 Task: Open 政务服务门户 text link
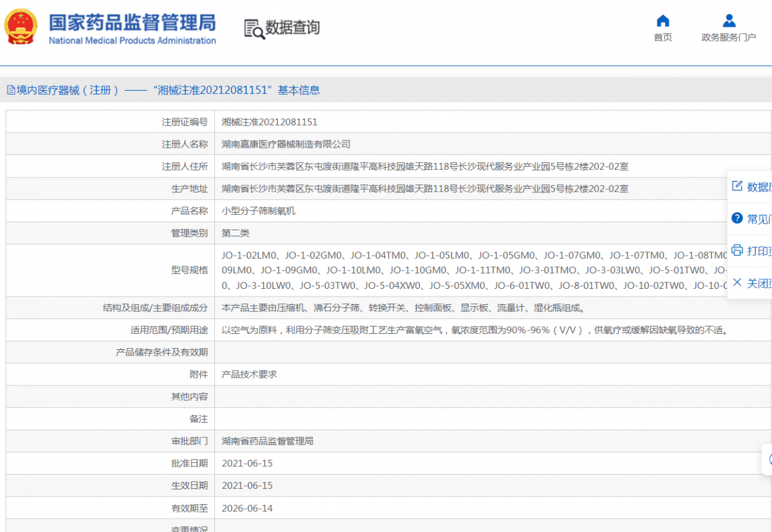tap(729, 37)
